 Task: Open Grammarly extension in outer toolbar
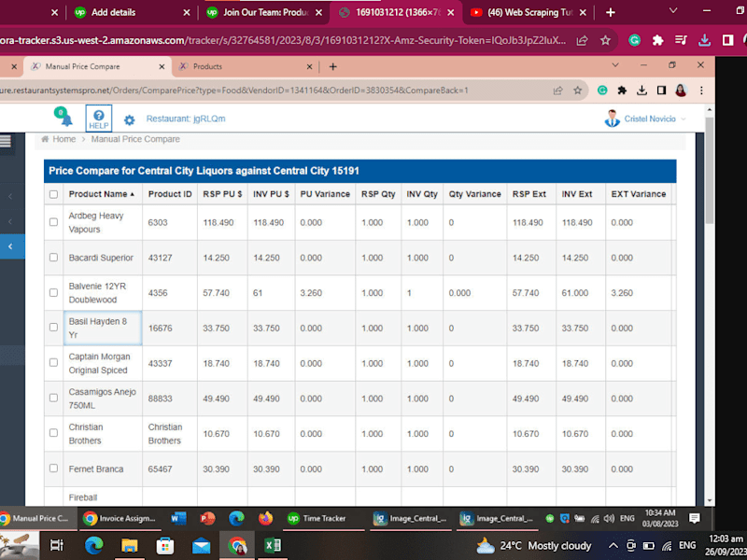pos(634,40)
